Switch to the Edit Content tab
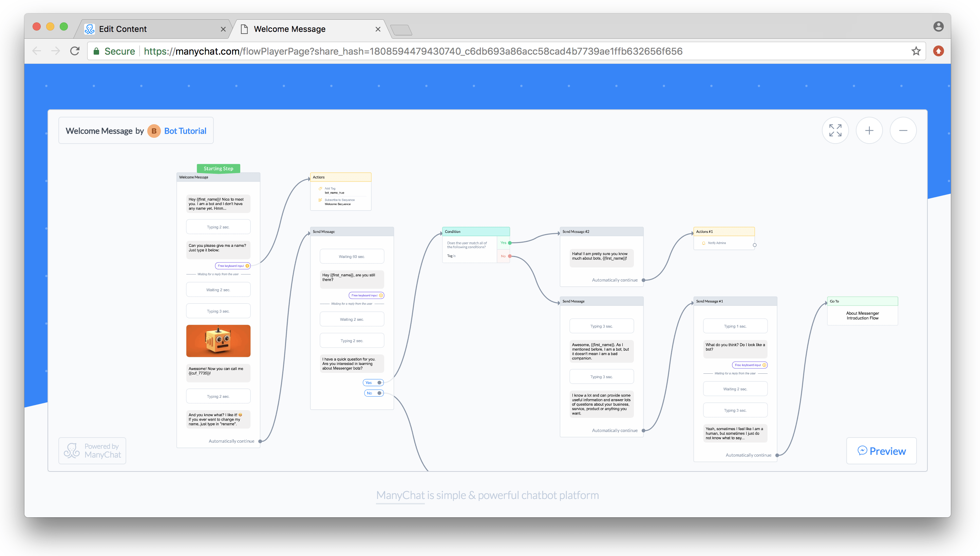This screenshot has width=980, height=556. pyautogui.click(x=153, y=29)
